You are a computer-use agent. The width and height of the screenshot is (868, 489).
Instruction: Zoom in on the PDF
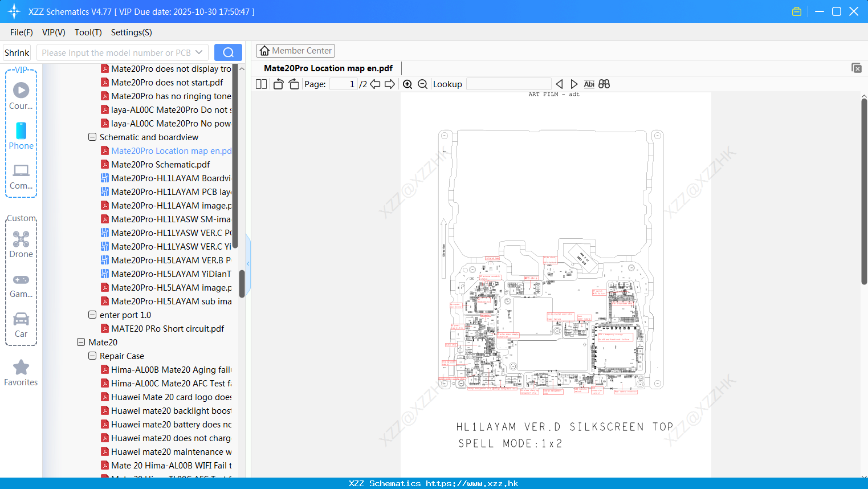pyautogui.click(x=407, y=84)
